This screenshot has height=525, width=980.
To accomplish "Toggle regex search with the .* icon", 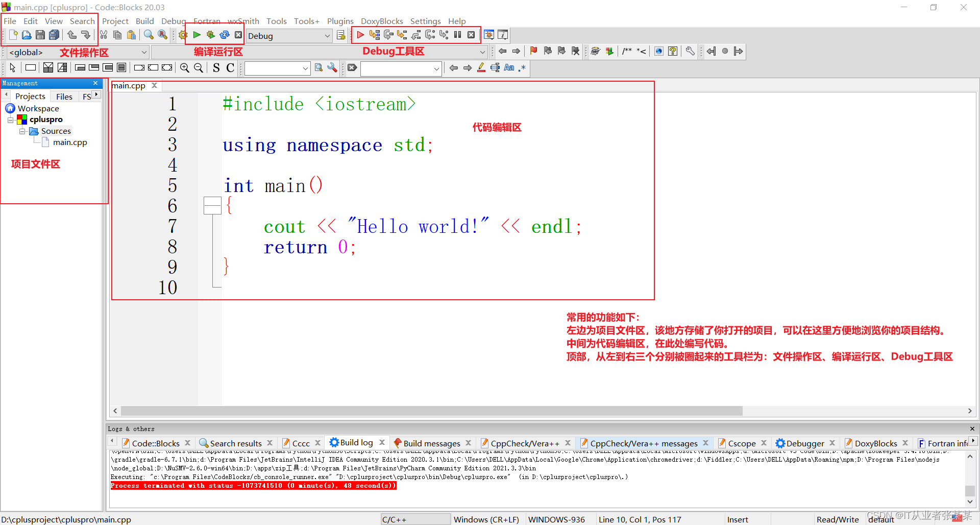I will 522,67.
